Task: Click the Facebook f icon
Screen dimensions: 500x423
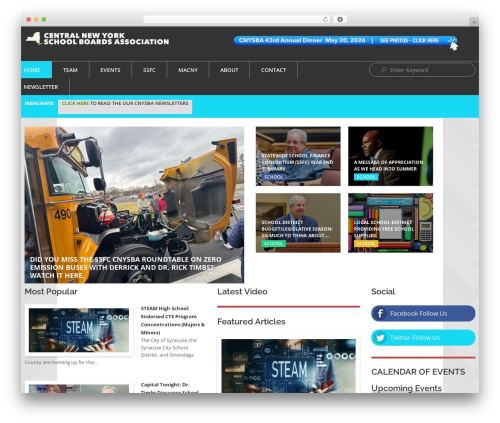Action: pyautogui.click(x=380, y=313)
